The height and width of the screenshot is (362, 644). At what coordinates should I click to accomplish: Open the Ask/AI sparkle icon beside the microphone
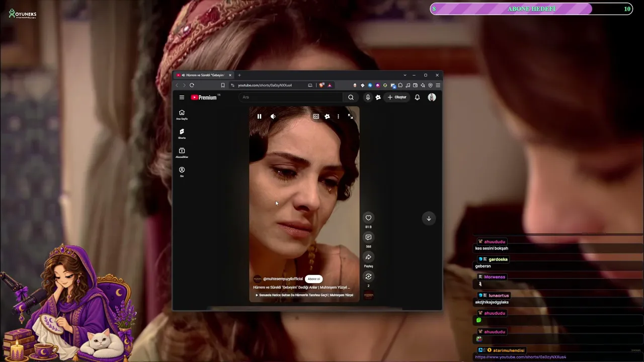[378, 98]
